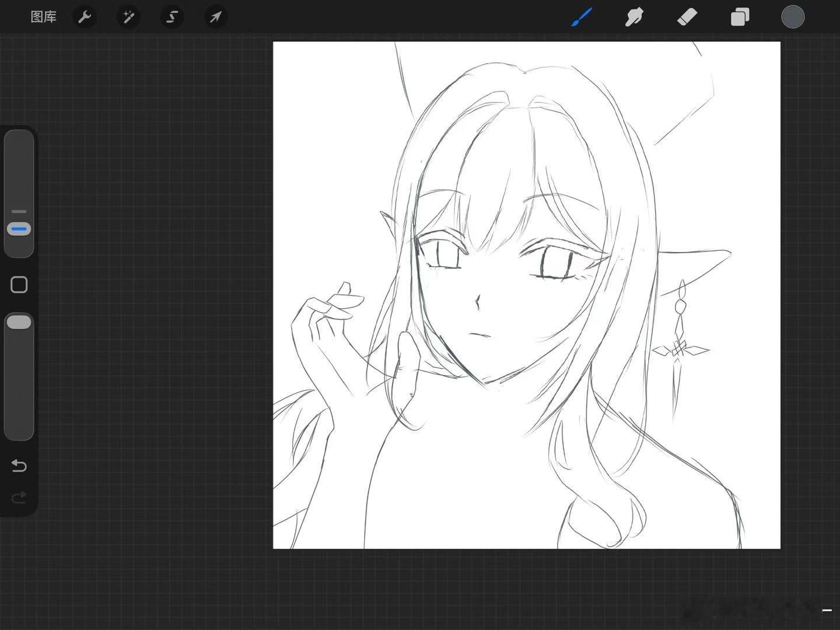Undo the last stroke
This screenshot has width=840, height=630.
[x=19, y=466]
